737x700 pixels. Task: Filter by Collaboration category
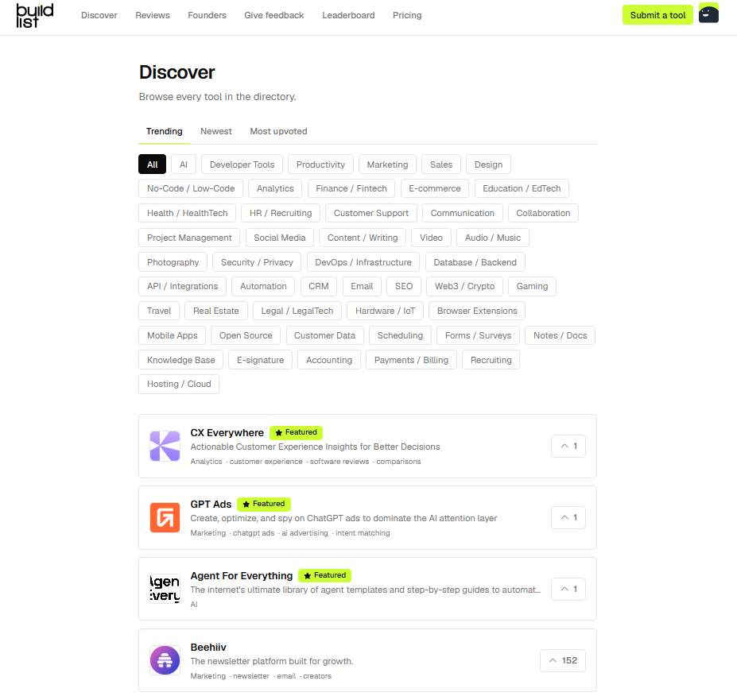coord(543,213)
